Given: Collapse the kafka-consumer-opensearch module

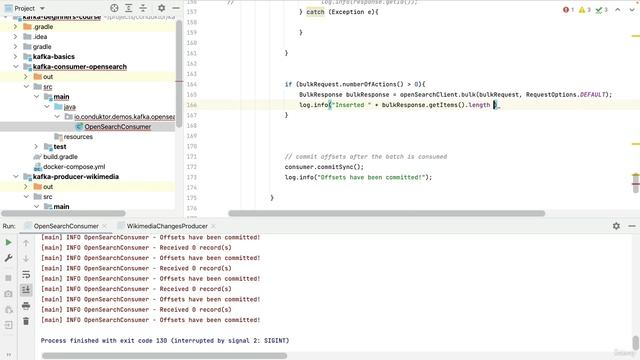Looking at the screenshot, I should (x=16, y=67).
